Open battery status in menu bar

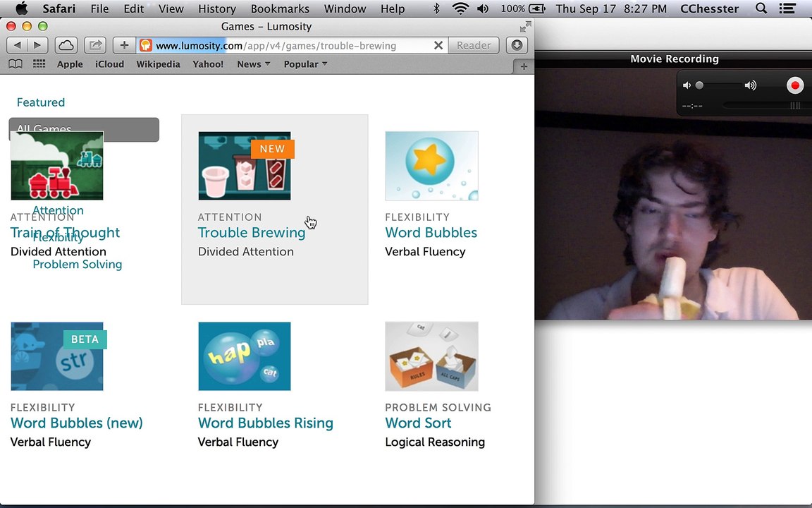tap(523, 8)
